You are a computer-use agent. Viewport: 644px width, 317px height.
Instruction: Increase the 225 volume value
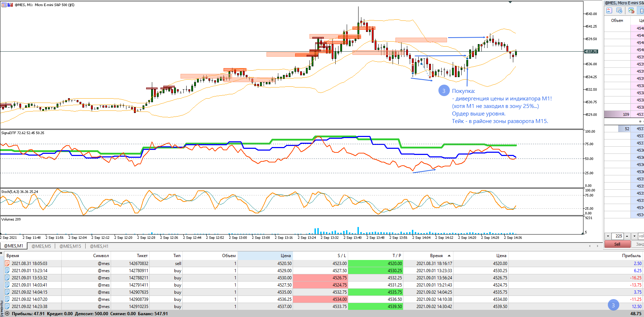[x=627, y=236]
